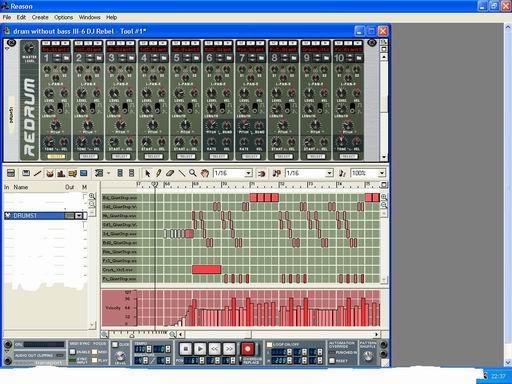
Task: Show the controller lane icon
Action: [84, 173]
